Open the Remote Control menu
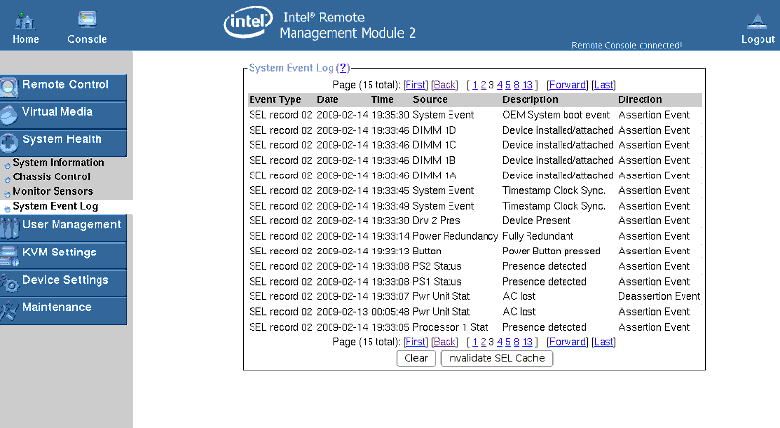Screen dimensions: 780x428 coord(63,87)
